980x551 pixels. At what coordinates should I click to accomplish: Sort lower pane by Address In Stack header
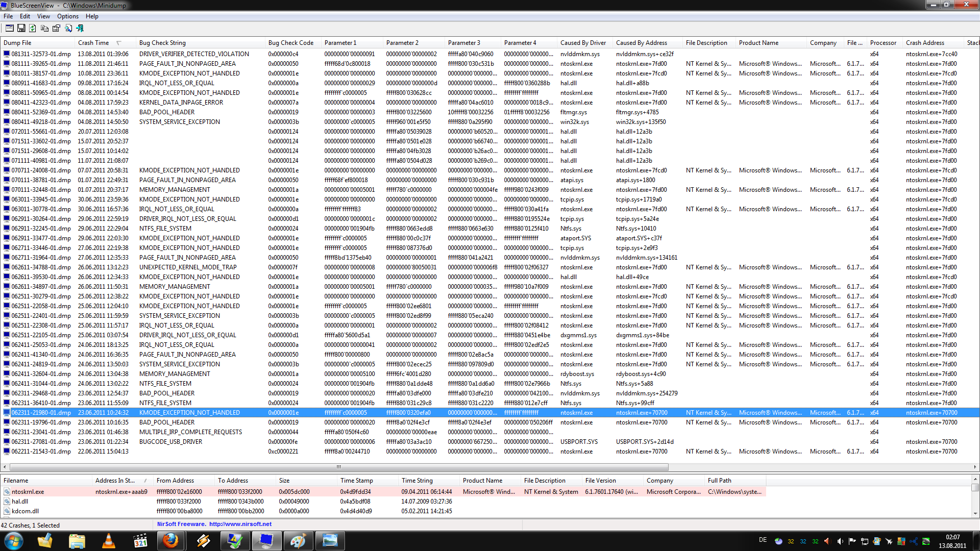(x=115, y=481)
